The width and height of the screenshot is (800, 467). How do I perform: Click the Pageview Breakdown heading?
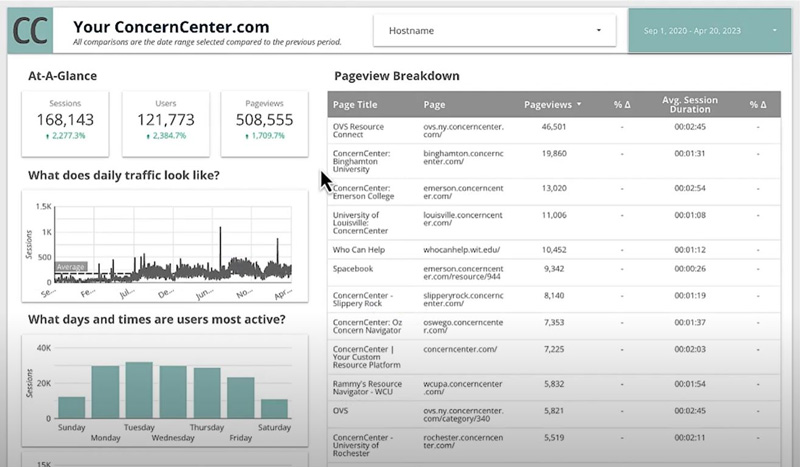tap(397, 76)
